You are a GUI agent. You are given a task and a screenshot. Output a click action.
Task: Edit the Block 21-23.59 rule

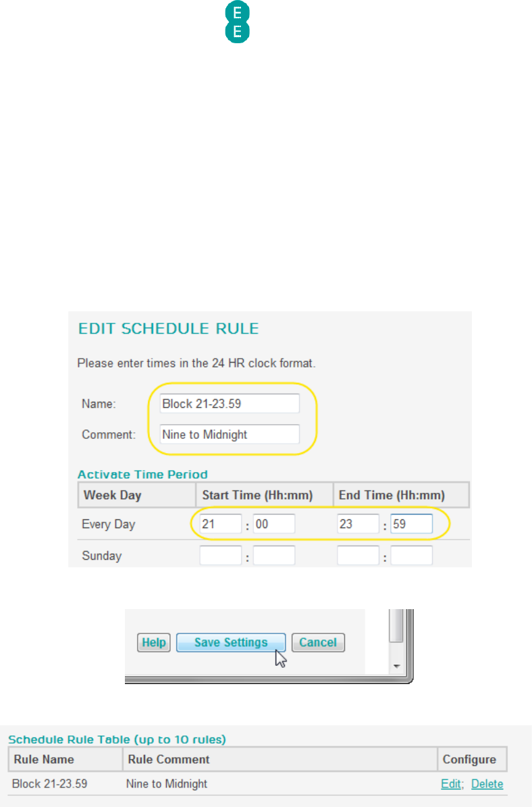(x=451, y=784)
